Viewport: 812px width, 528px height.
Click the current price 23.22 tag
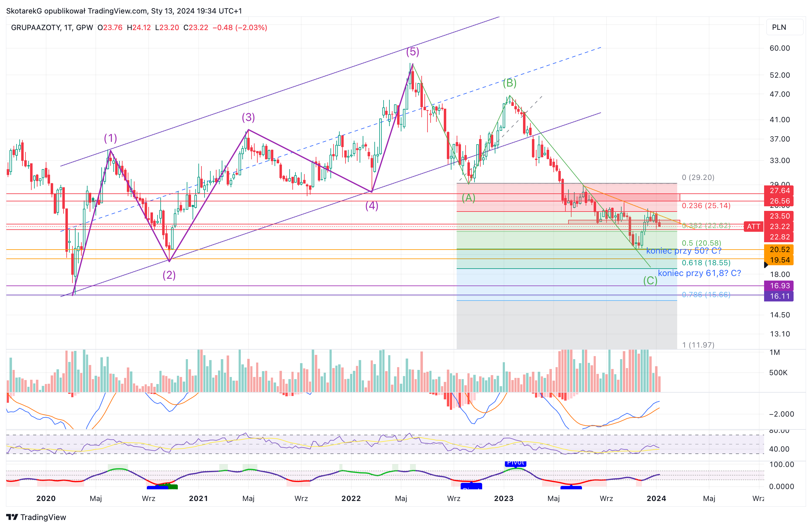[x=779, y=227]
